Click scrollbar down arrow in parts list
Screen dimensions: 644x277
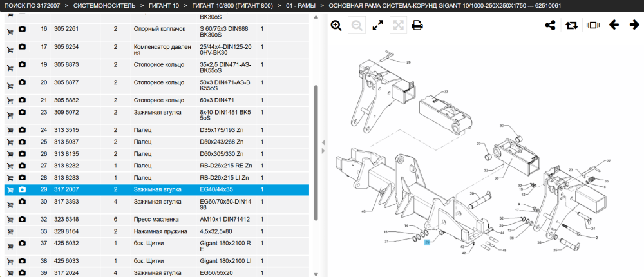[316, 274]
